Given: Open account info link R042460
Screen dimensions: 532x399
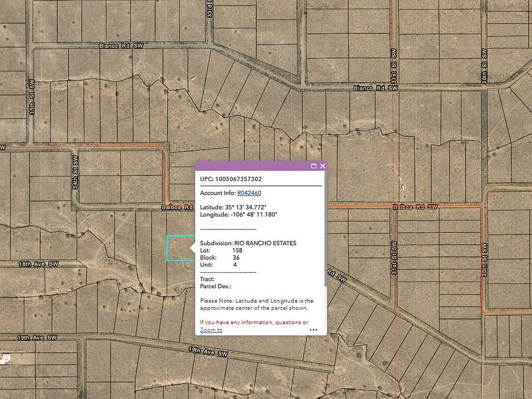Looking at the screenshot, I should click(x=249, y=193).
